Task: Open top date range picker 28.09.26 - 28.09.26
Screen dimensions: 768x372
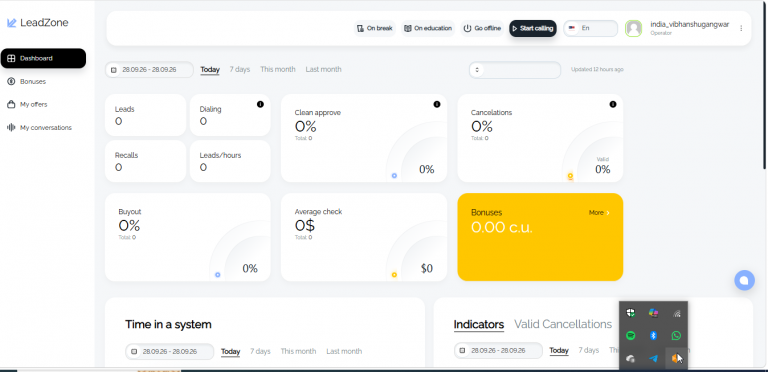Action: click(149, 70)
